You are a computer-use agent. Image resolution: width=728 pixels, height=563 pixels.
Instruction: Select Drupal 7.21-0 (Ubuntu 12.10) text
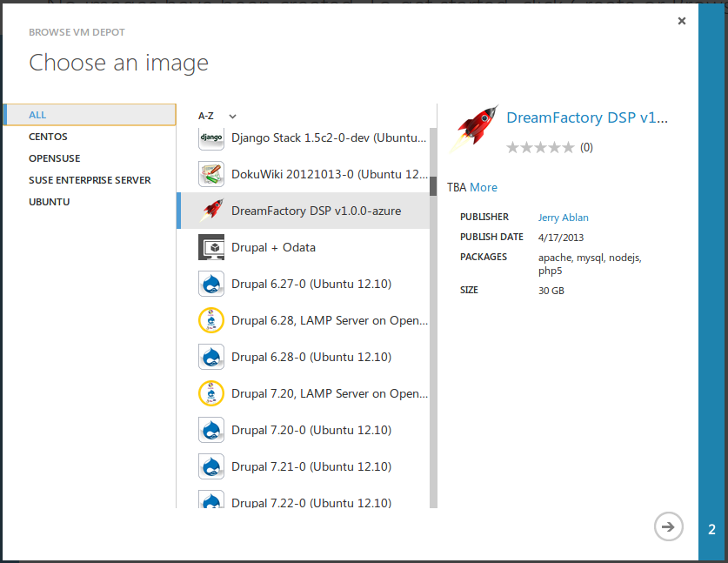(x=311, y=466)
